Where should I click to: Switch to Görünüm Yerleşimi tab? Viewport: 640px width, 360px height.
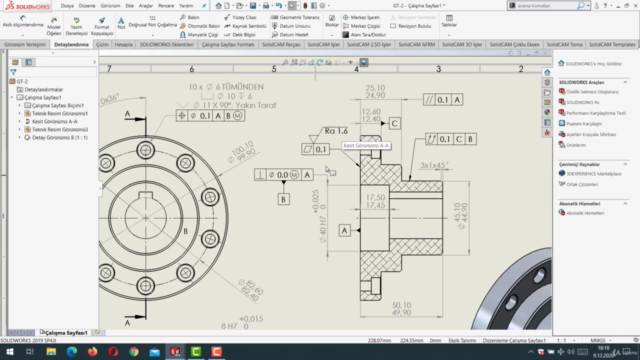pyautogui.click(x=25, y=44)
